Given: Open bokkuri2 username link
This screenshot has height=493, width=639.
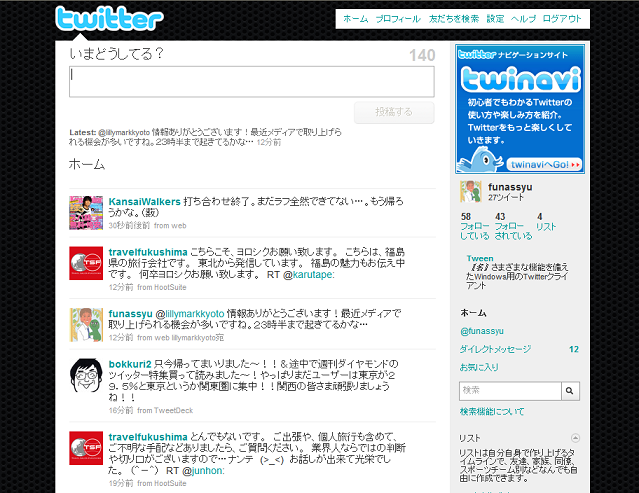Looking at the screenshot, I should point(130,364).
